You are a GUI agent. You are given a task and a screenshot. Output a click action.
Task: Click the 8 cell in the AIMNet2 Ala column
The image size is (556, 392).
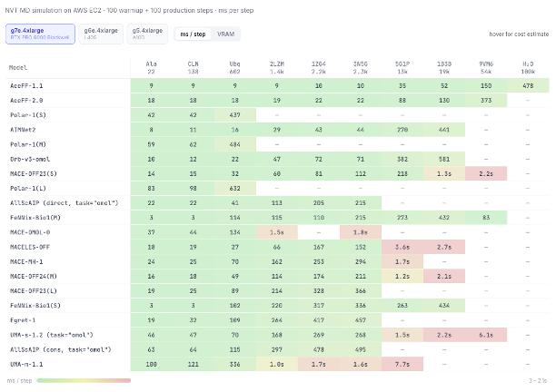152,130
